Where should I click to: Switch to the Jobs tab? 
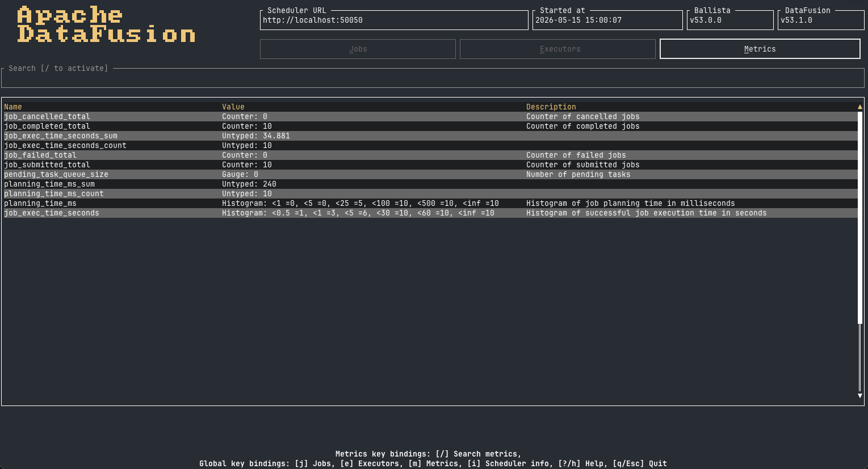tap(358, 49)
